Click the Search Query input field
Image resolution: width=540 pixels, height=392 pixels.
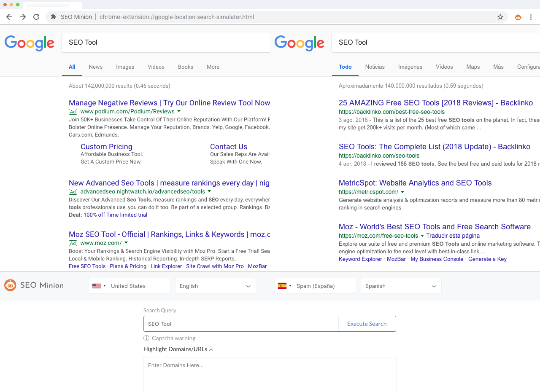241,324
